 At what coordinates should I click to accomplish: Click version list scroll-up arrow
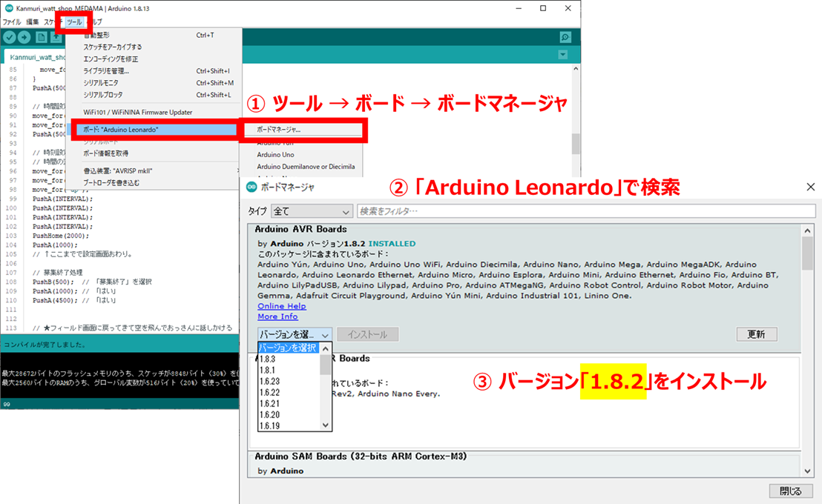coord(326,348)
